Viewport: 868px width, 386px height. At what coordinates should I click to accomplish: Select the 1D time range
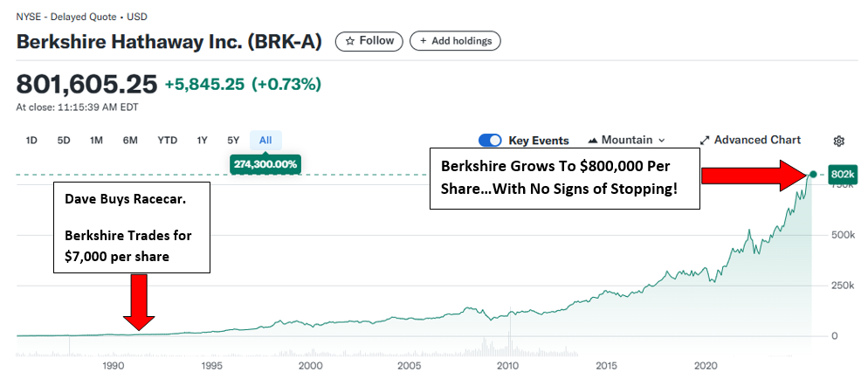click(31, 141)
